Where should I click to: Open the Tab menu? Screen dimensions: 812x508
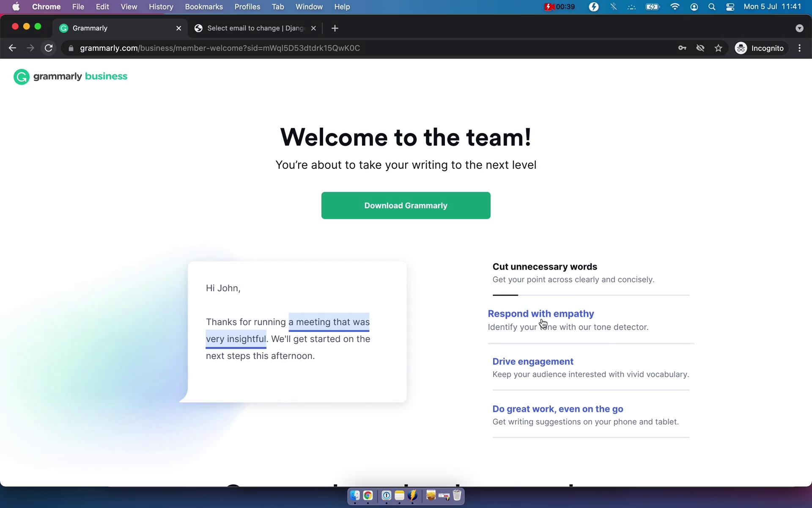pos(278,7)
